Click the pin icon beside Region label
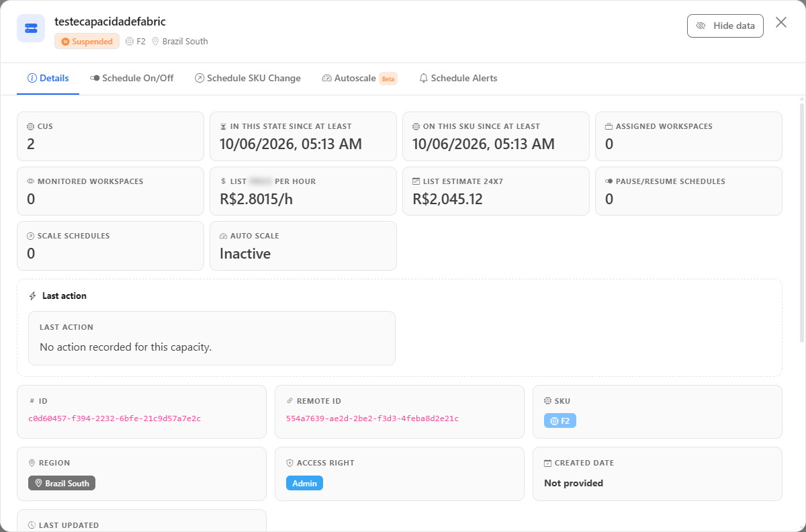 coord(32,463)
